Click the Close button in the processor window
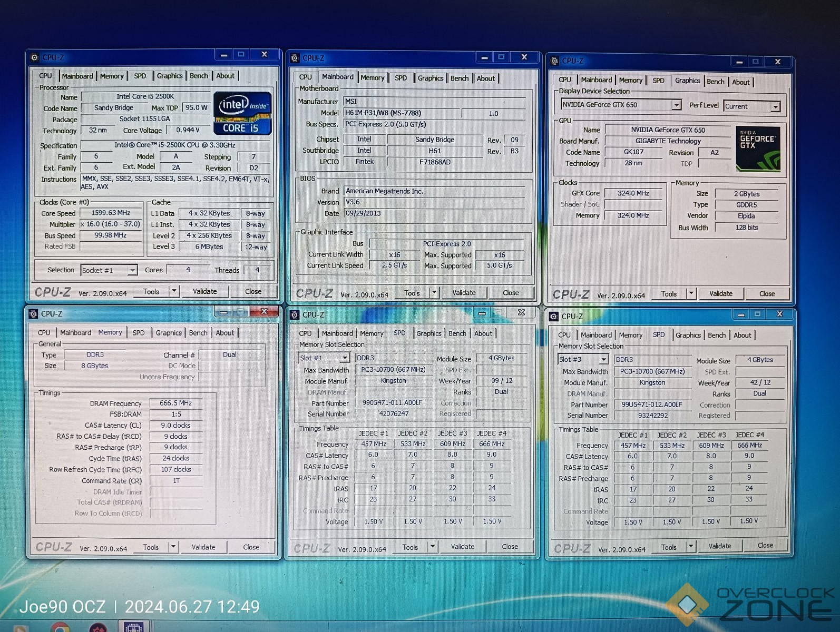The width and height of the screenshot is (840, 632). (x=253, y=291)
